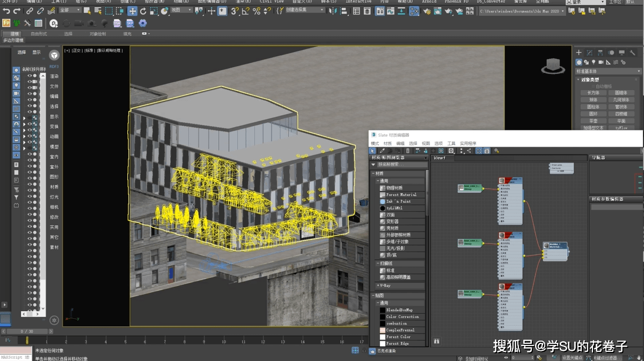This screenshot has width=644, height=361.
Task: Click the binoculars search icon in Slate view
Action: (437, 341)
